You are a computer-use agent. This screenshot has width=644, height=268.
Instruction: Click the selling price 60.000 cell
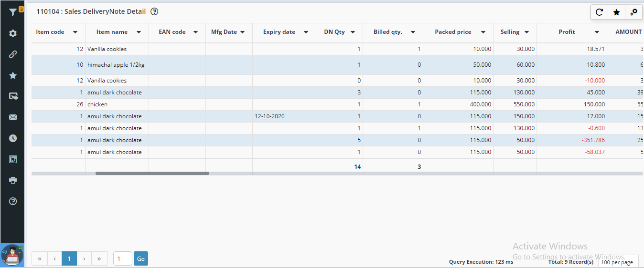[x=515, y=65]
